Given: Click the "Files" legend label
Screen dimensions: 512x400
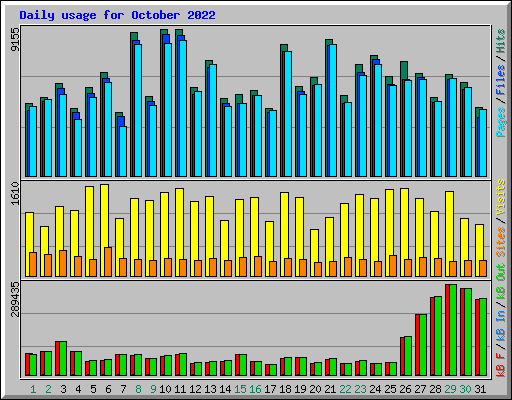Looking at the screenshot, I should coord(501,79).
